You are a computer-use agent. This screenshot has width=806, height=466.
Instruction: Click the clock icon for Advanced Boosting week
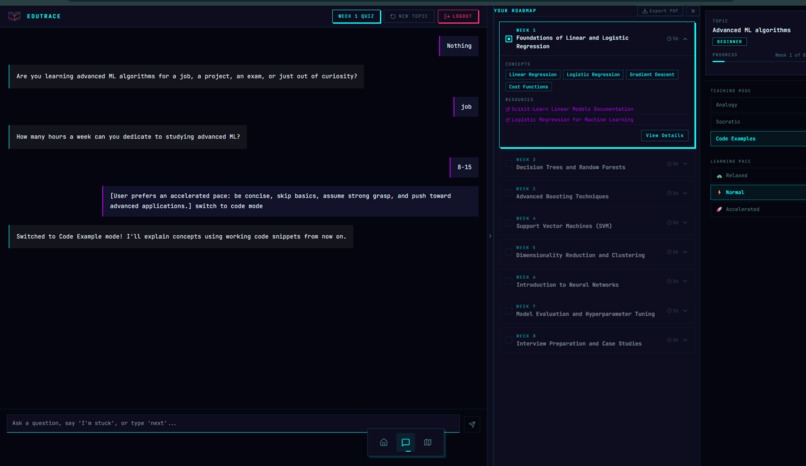point(669,193)
